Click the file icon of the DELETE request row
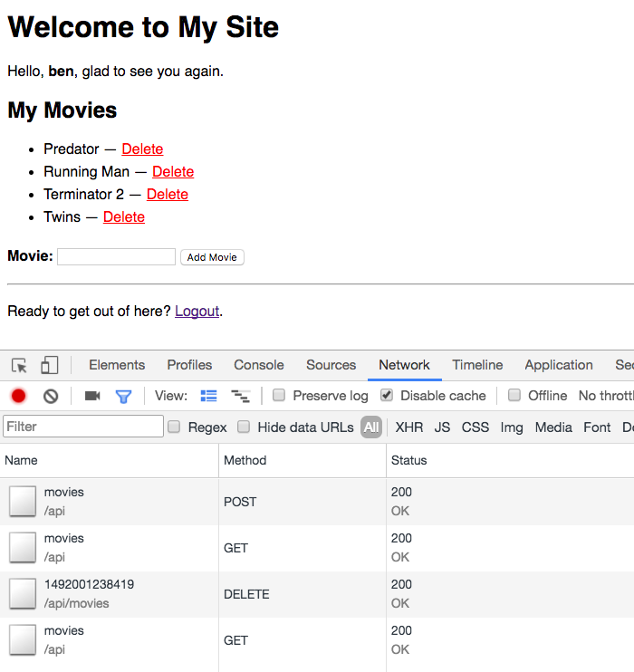634x672 pixels. tap(23, 593)
